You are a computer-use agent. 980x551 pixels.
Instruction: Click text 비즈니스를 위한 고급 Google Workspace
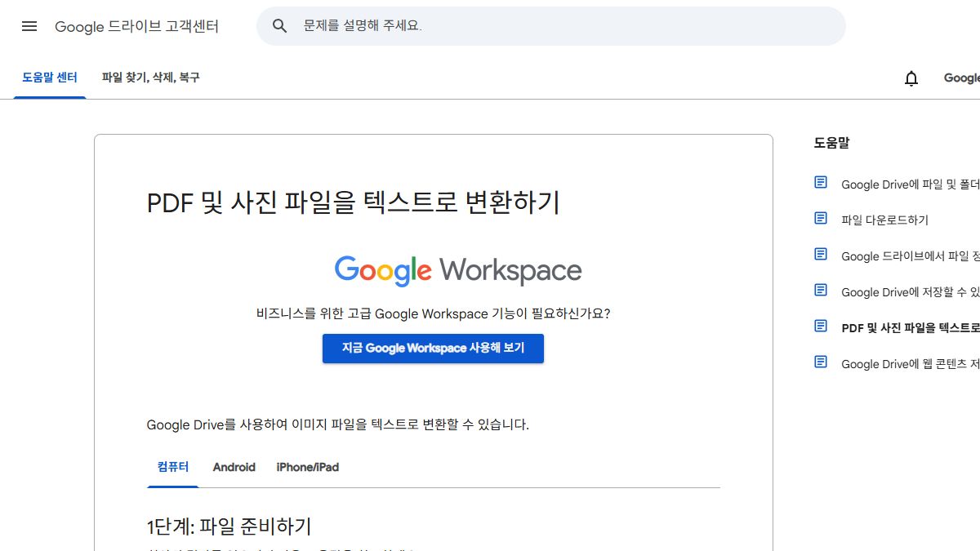433,313
